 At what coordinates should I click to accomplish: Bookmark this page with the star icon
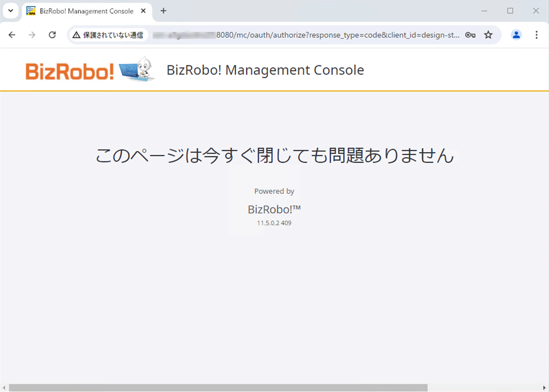(488, 35)
